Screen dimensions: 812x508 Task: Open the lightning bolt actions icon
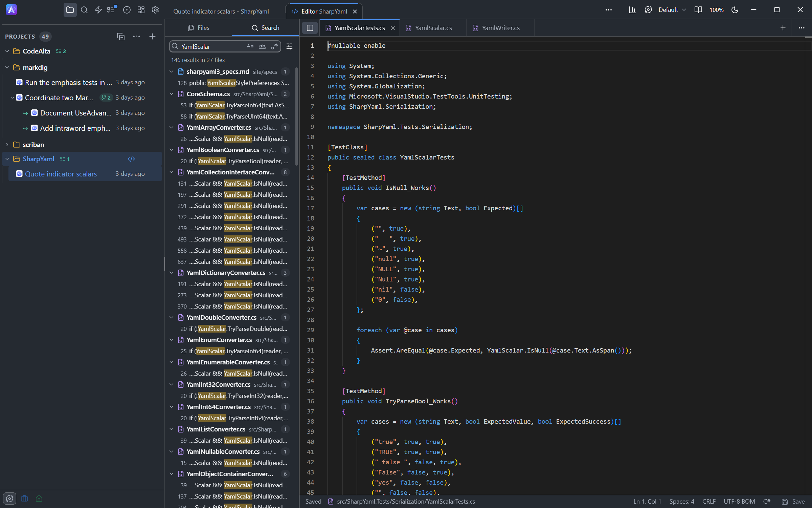coord(98,10)
